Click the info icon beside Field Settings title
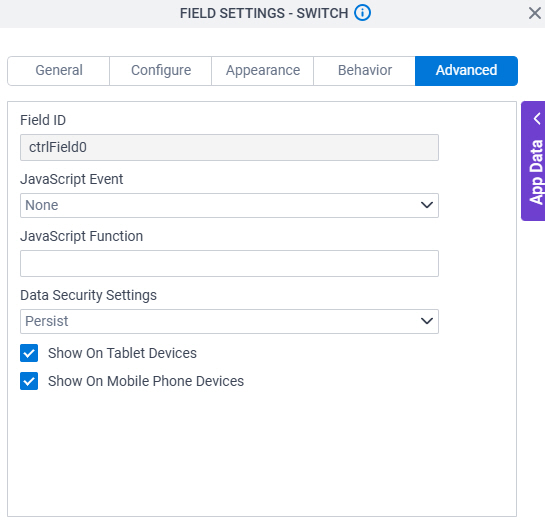This screenshot has height=532, width=545. 362,13
